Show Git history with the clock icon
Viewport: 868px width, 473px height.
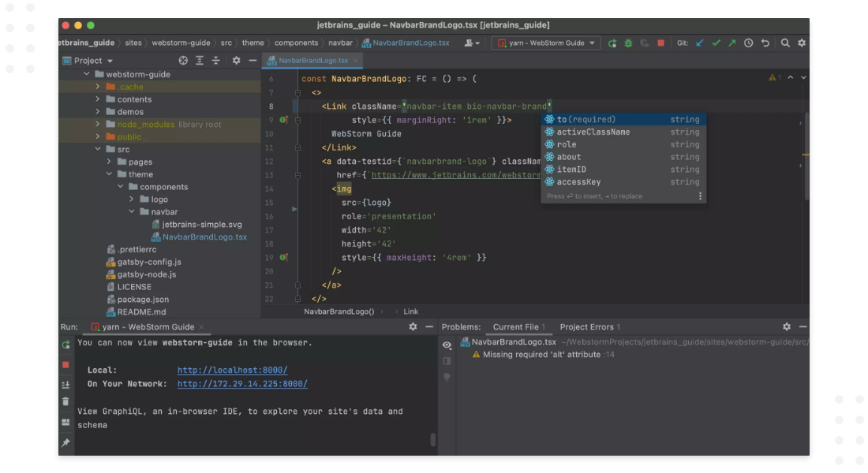(748, 43)
